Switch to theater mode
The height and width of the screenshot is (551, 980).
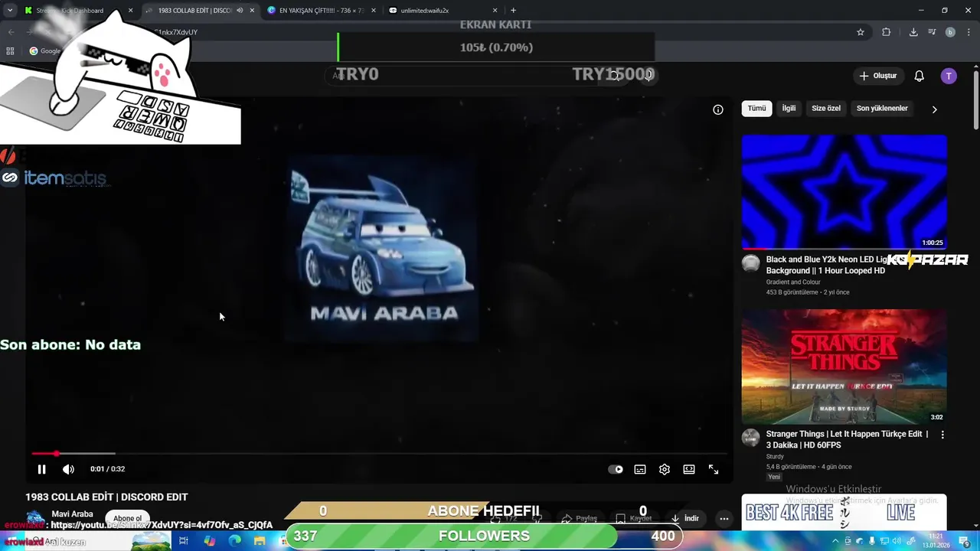pyautogui.click(x=689, y=469)
